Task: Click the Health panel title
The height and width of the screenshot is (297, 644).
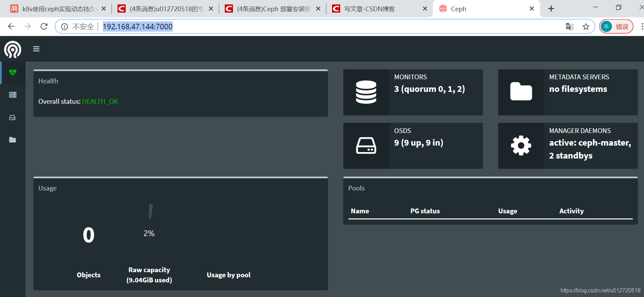Action: (x=48, y=81)
